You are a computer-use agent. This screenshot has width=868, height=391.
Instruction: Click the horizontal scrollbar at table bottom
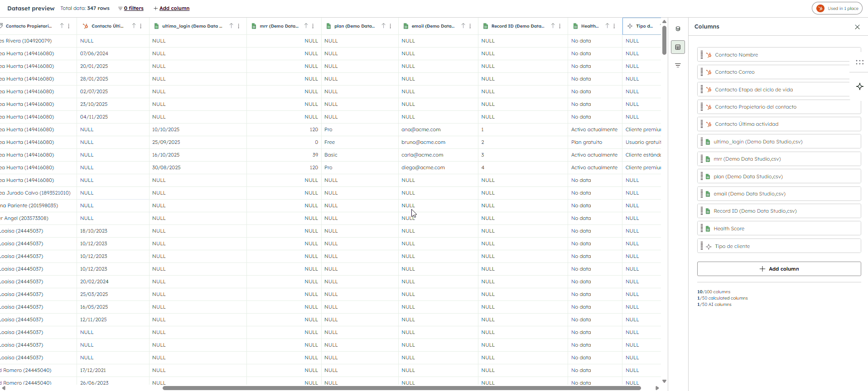[x=401, y=388]
